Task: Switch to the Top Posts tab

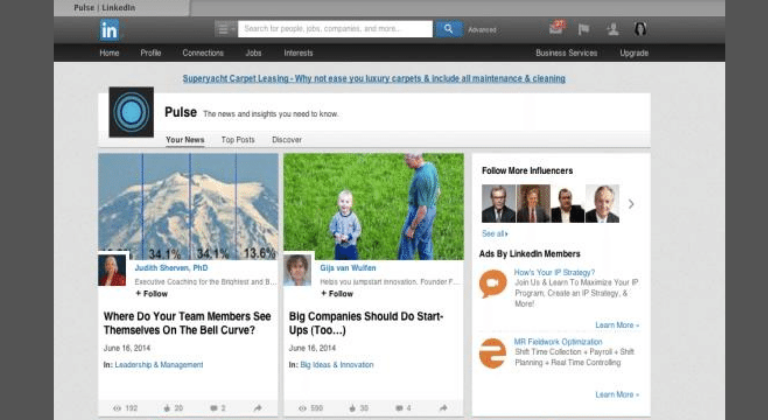Action: 238,140
